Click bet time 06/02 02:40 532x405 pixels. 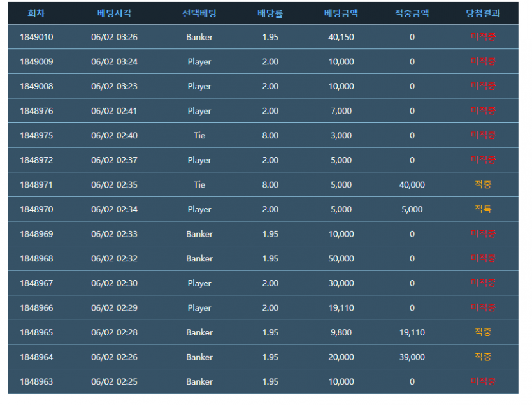(x=114, y=136)
